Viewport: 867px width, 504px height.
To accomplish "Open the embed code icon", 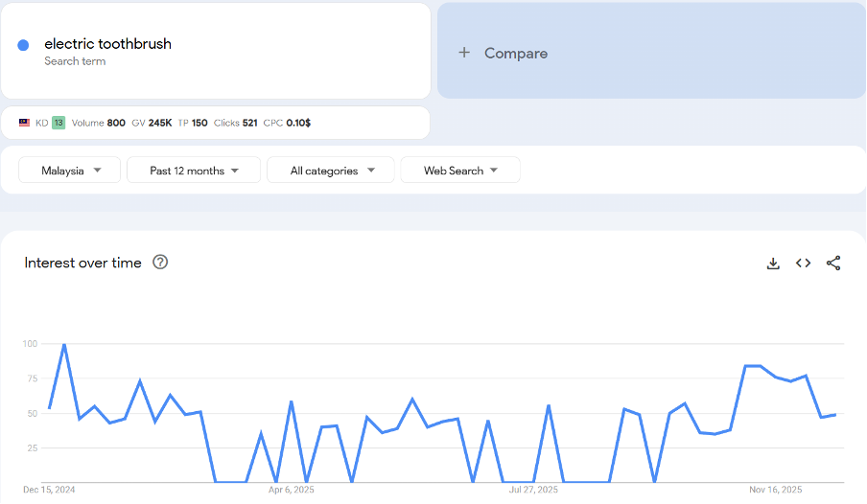I will point(803,263).
